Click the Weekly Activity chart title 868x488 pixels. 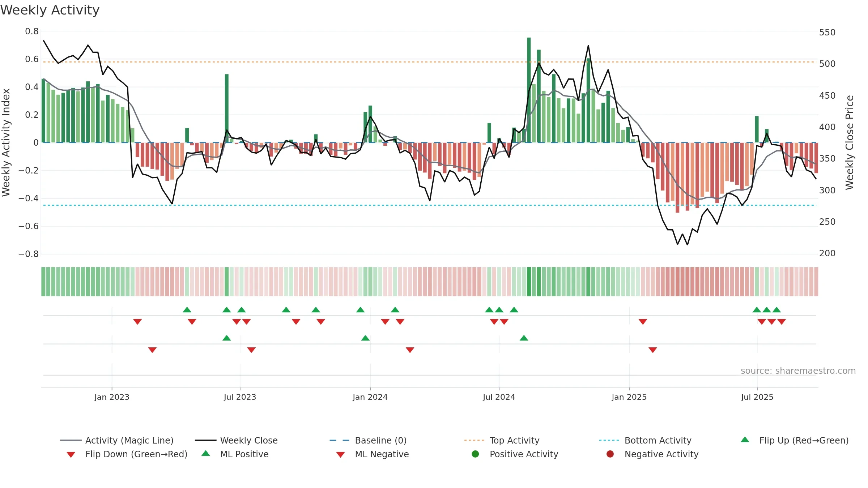[50, 10]
